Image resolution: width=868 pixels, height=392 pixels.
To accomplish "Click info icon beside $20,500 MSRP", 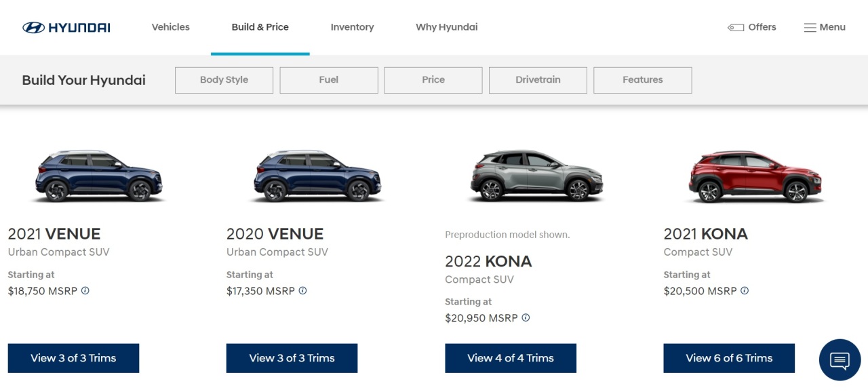I will tap(745, 290).
